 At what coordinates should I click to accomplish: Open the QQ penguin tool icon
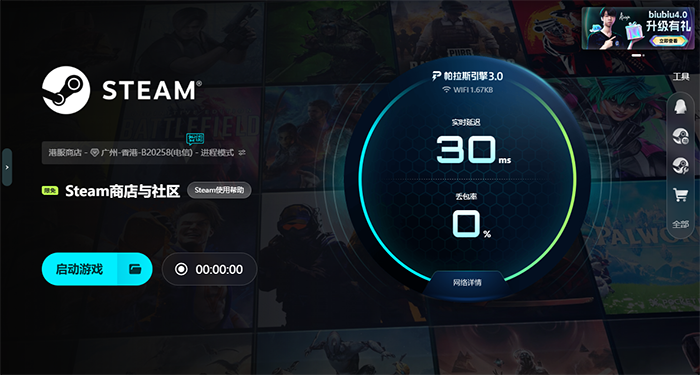pos(680,107)
